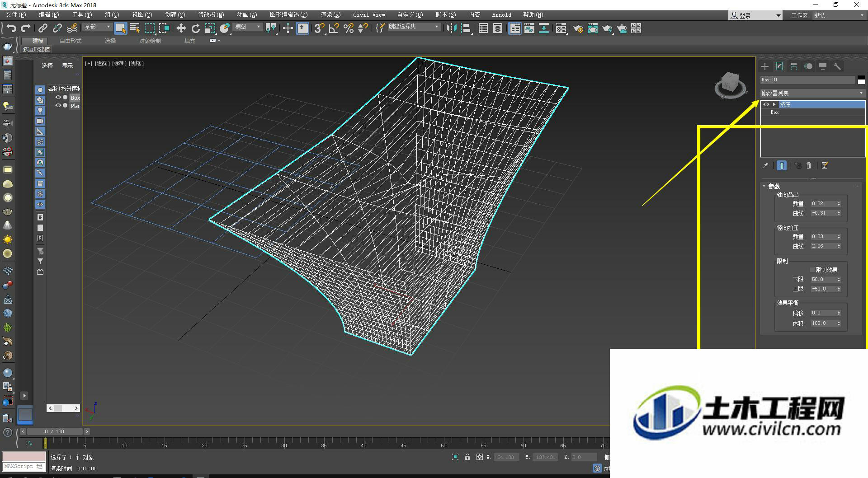Select the Rotate tool
Screen dimensions: 868x478
195,28
